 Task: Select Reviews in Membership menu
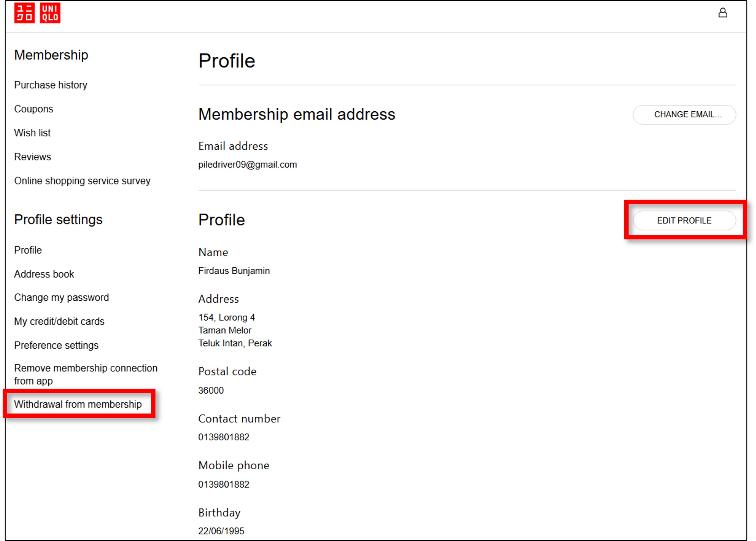(33, 157)
